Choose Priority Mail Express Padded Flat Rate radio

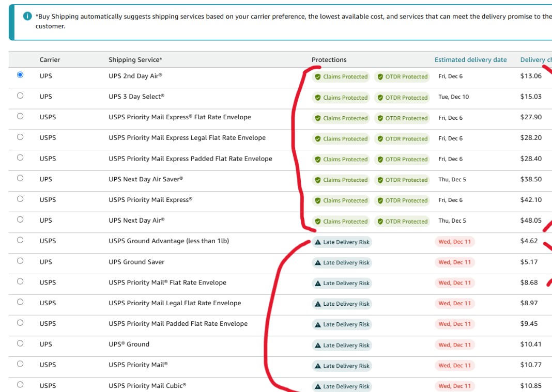[20, 158]
